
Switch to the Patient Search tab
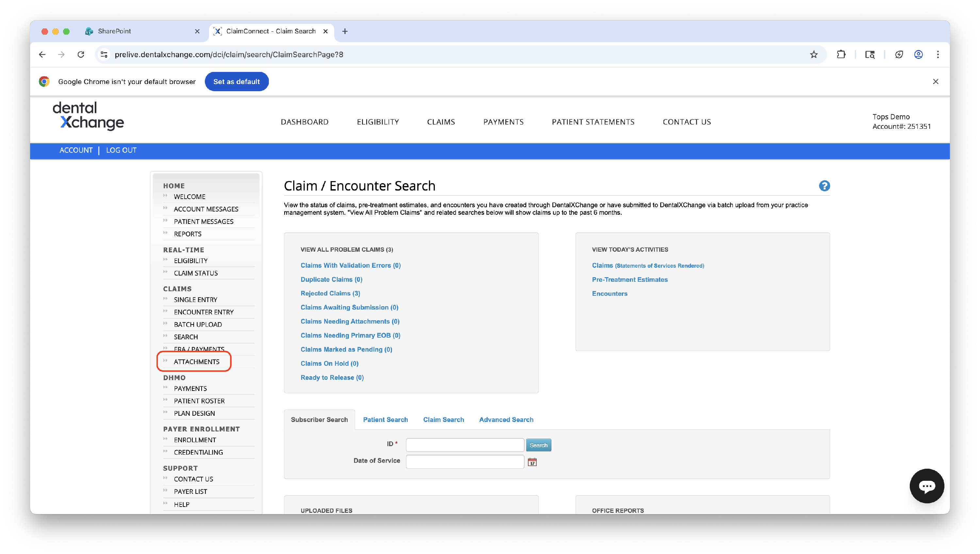tap(385, 420)
